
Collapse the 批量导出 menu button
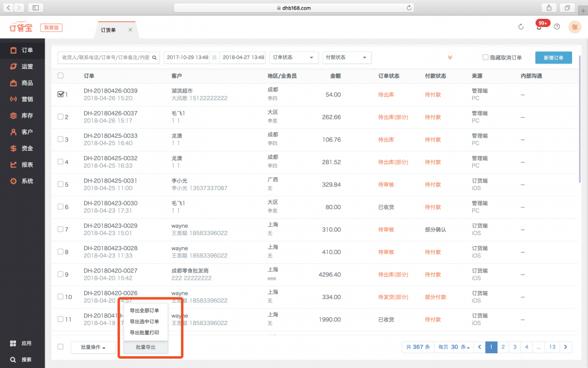click(145, 347)
